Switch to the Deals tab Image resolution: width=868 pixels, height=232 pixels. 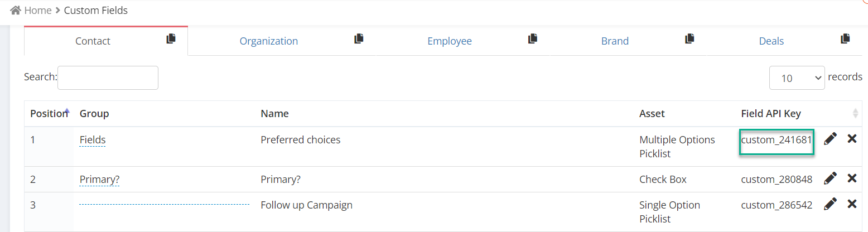coord(771,41)
